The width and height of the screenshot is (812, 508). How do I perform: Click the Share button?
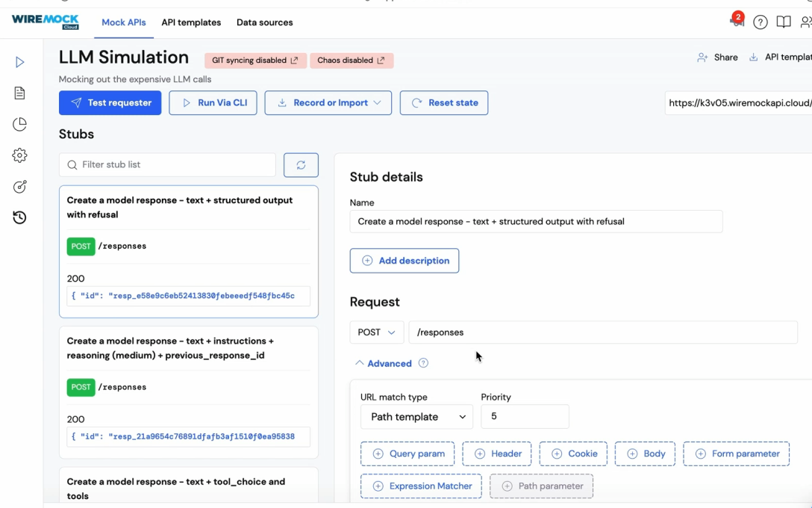click(x=717, y=57)
